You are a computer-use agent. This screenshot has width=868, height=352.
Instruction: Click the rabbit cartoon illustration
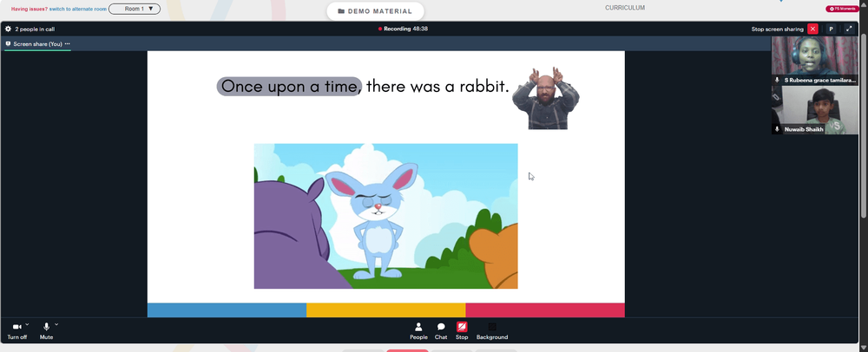coord(386,216)
